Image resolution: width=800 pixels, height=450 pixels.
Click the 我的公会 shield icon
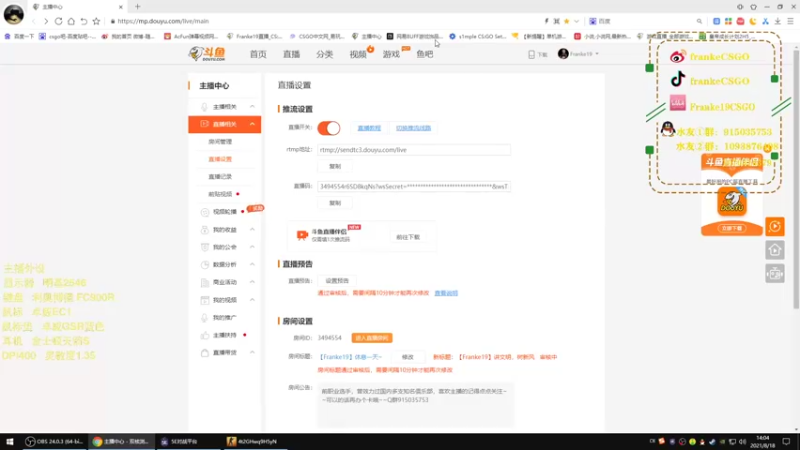205,247
